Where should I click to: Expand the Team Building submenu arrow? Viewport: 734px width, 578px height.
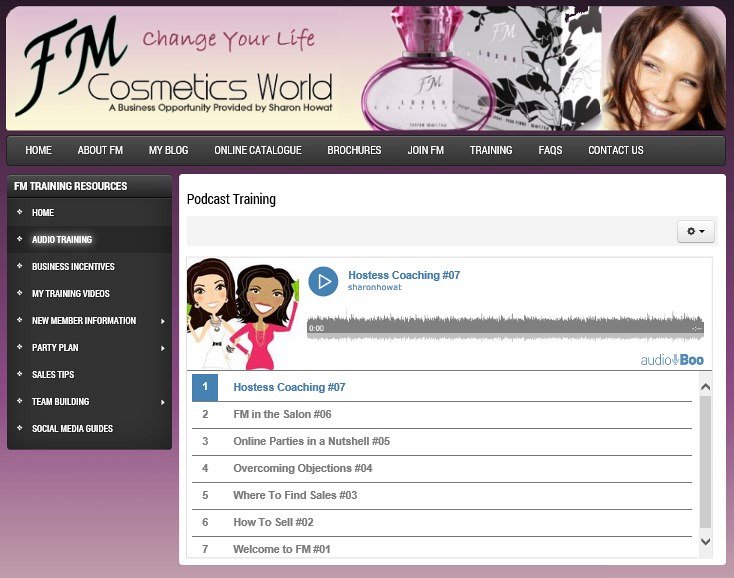[162, 402]
